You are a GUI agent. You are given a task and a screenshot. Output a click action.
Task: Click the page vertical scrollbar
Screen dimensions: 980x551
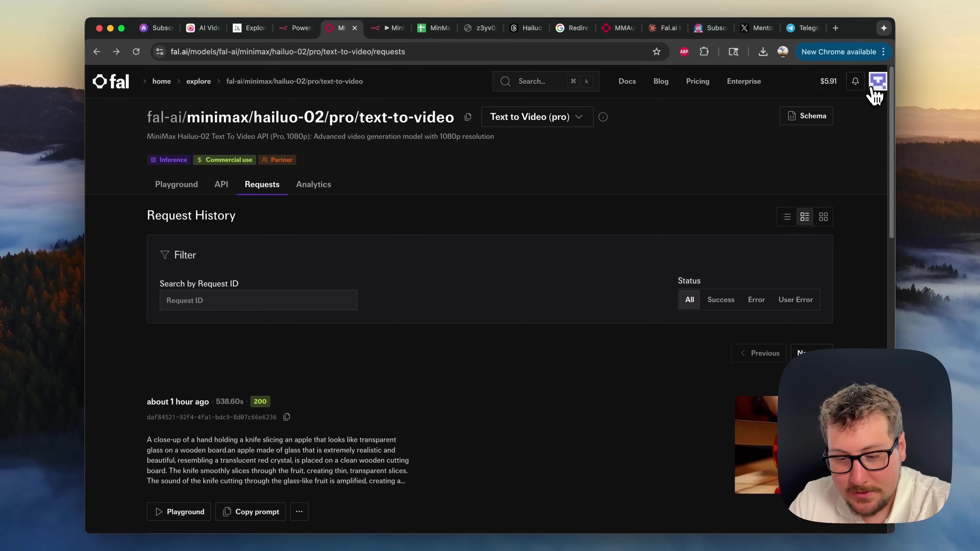pyautogui.click(x=891, y=152)
